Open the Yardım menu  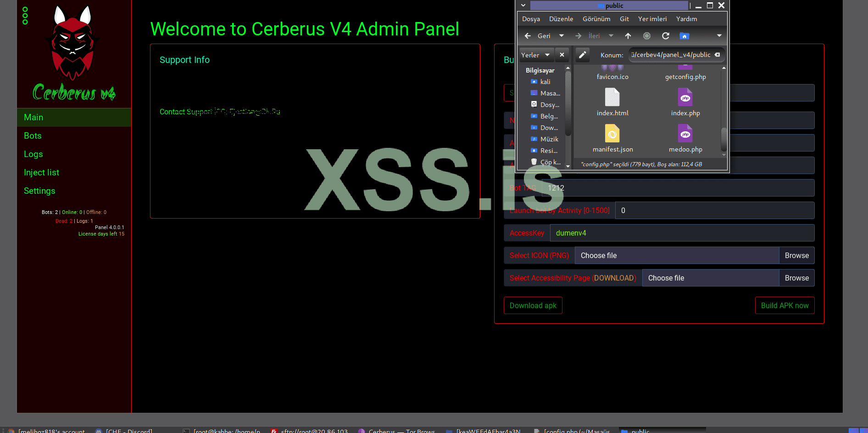coord(686,19)
